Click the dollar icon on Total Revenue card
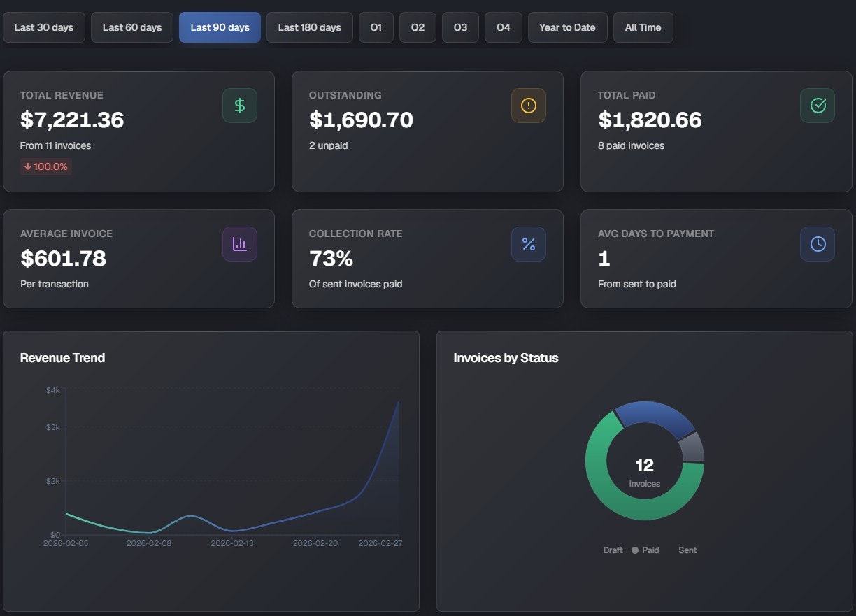This screenshot has height=616, width=856. pyautogui.click(x=239, y=105)
